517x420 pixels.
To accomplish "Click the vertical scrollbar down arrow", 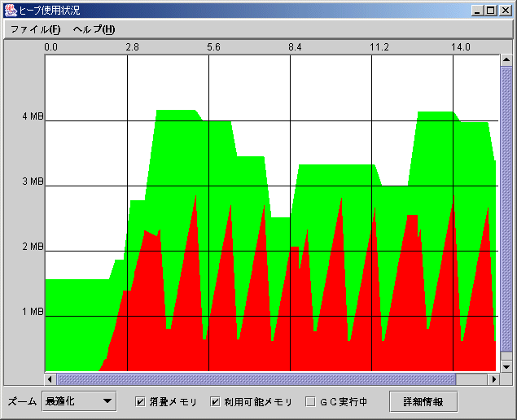I will tap(506, 366).
